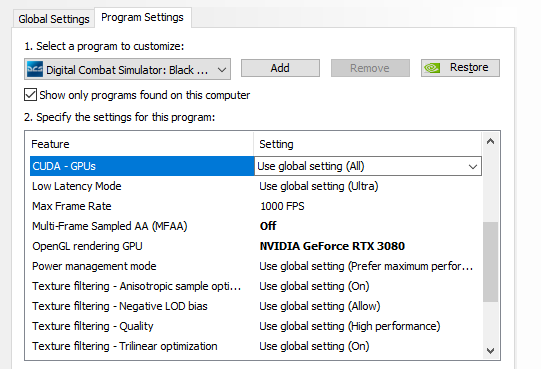Select Multi-Frame Sampled AA (MFAA) row
541x369 pixels.
click(110, 226)
